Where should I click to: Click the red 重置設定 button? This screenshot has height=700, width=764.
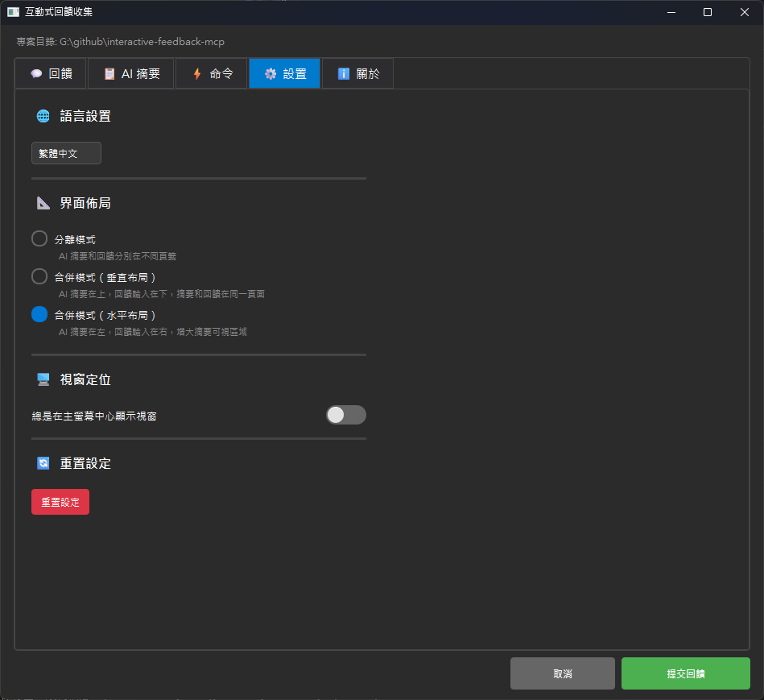60,501
